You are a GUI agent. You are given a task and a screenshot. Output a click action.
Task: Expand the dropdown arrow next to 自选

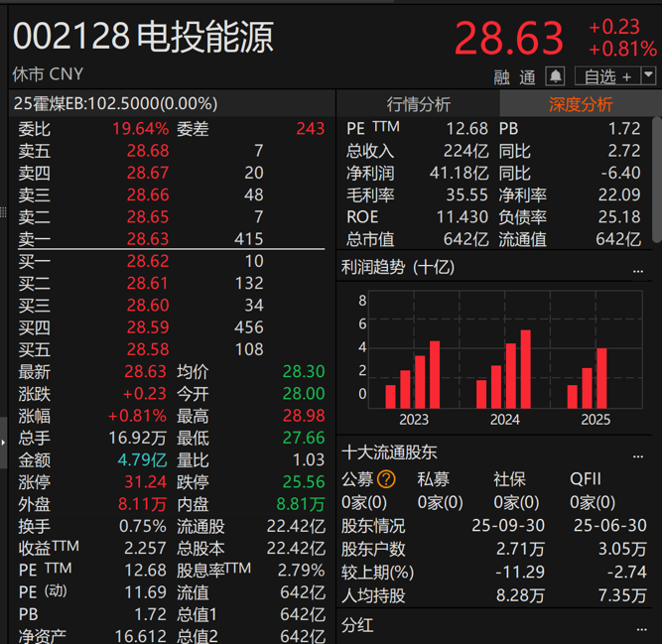pos(648,75)
